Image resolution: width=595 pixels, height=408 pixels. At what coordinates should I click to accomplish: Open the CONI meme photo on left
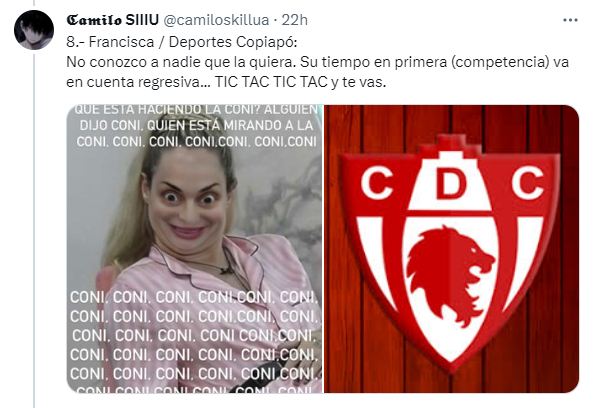(x=195, y=249)
